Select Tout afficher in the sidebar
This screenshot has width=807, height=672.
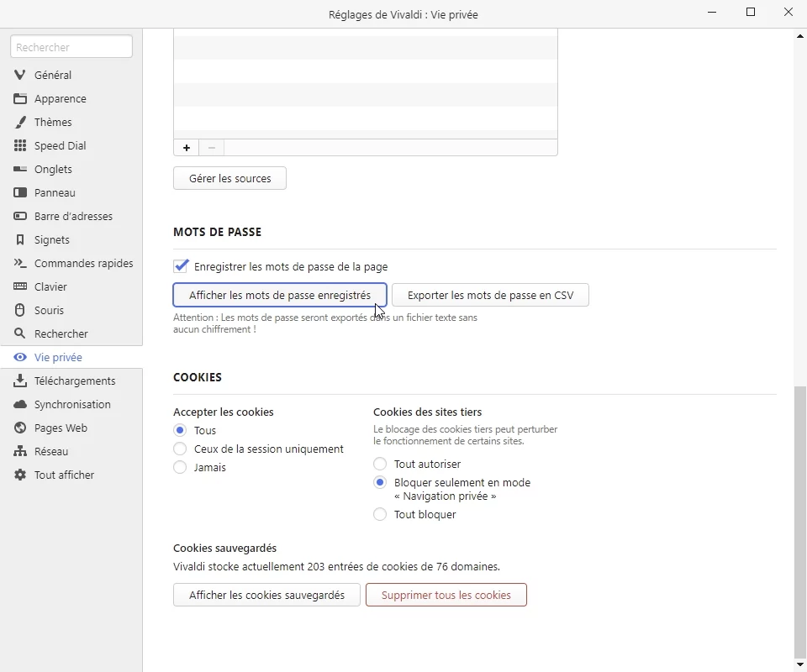click(71, 475)
